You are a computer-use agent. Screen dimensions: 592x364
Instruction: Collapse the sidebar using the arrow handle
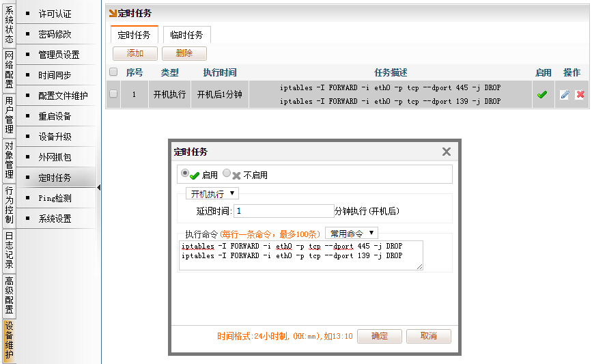coord(99,188)
